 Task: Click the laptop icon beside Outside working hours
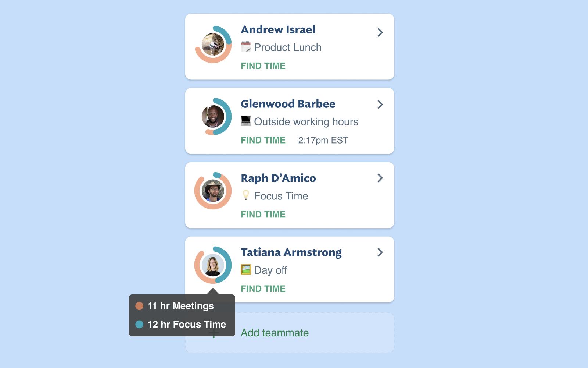[246, 121]
